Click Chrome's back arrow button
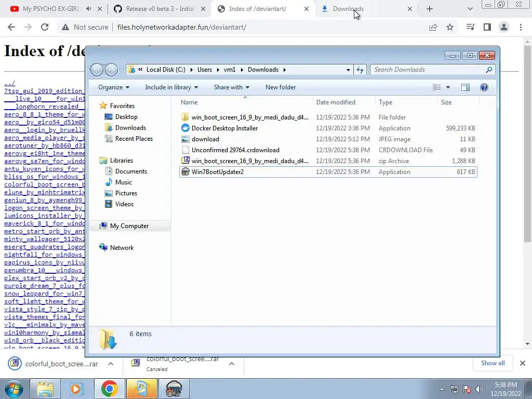The image size is (532, 399). [11, 27]
